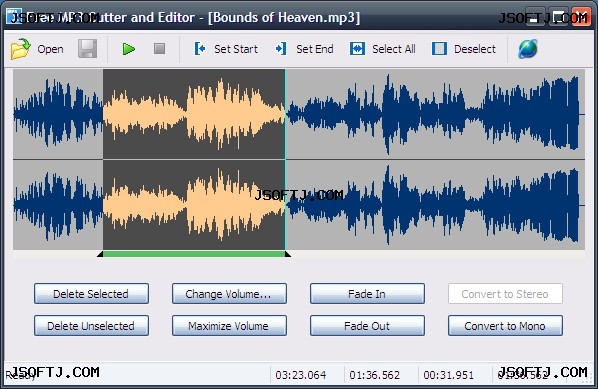Image resolution: width=598 pixels, height=389 pixels.
Task: Click the 01:36.562 status bar value
Action: [375, 375]
